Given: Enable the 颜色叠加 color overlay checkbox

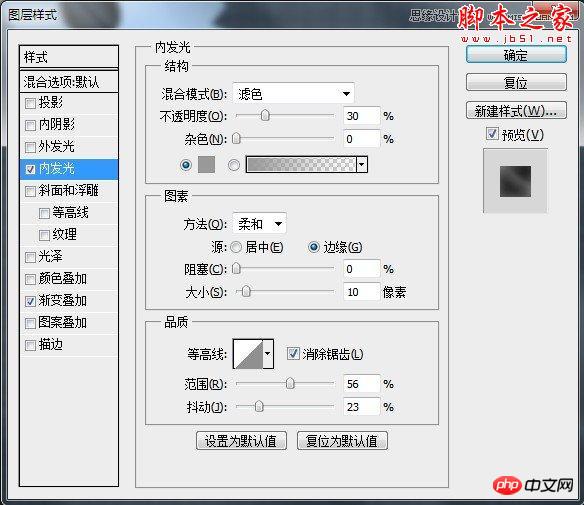Looking at the screenshot, I should click(30, 279).
